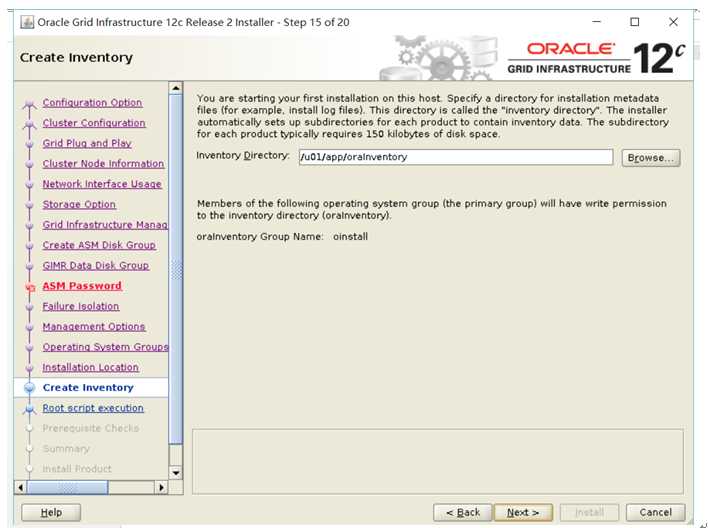Viewport: 708px width, 528px height.
Task: Go to Cluster Configuration step
Action: pyautogui.click(x=94, y=123)
